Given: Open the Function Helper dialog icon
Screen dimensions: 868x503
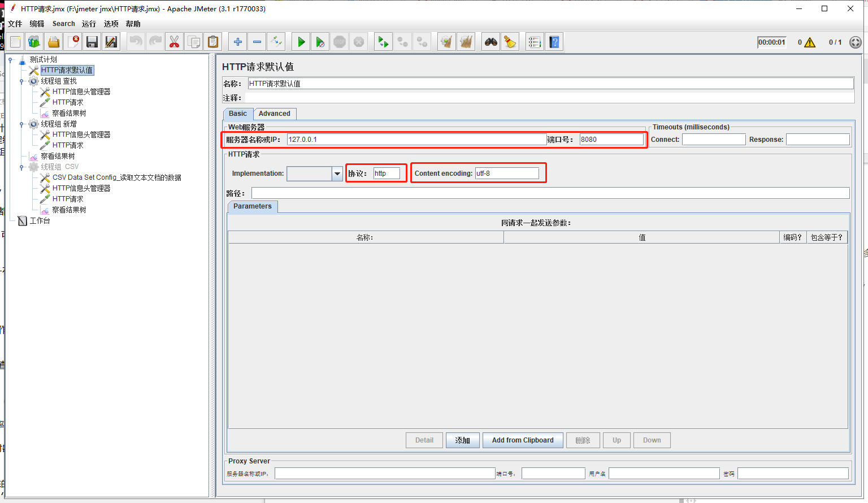Looking at the screenshot, I should 535,42.
